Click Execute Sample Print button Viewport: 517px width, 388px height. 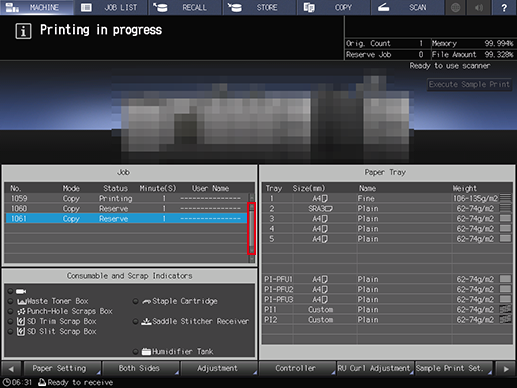469,84
